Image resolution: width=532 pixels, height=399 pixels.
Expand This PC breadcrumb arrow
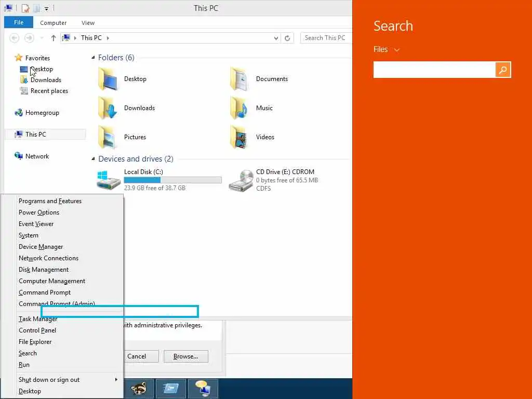pyautogui.click(x=108, y=38)
